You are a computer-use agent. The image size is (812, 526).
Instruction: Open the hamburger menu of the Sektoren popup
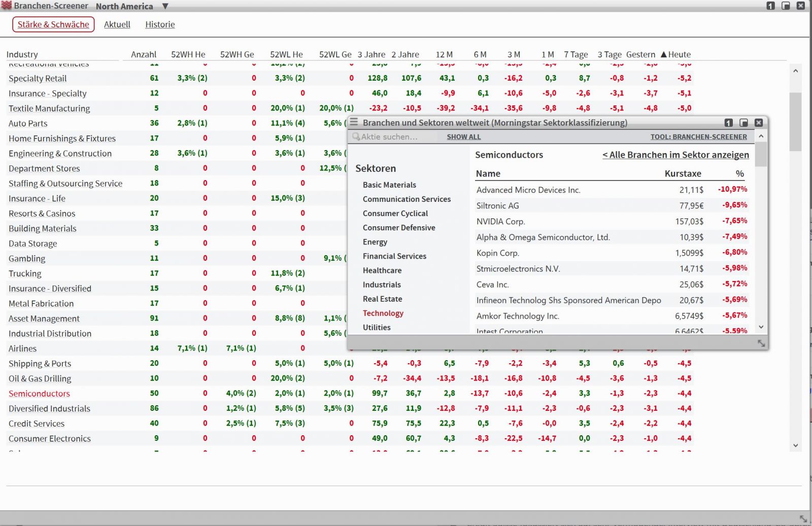354,122
